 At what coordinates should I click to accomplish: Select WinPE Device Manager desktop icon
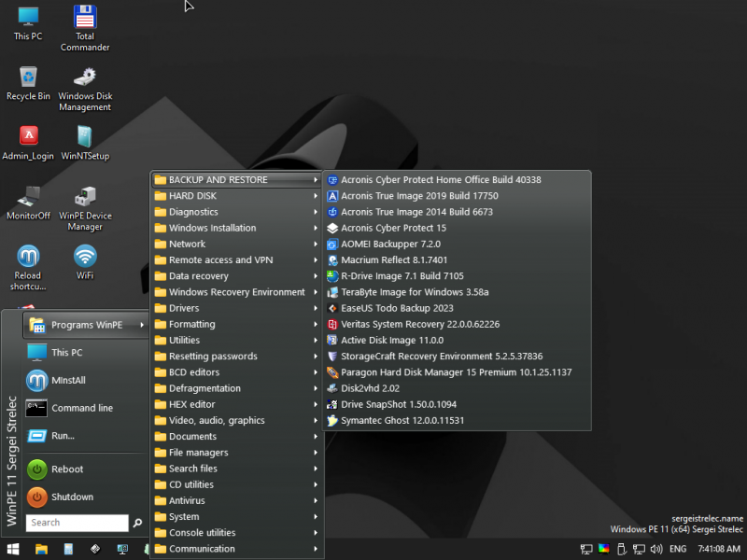[x=85, y=208]
